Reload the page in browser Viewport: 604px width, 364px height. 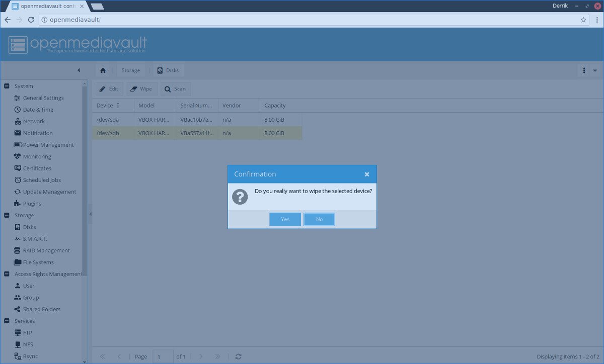(x=31, y=20)
